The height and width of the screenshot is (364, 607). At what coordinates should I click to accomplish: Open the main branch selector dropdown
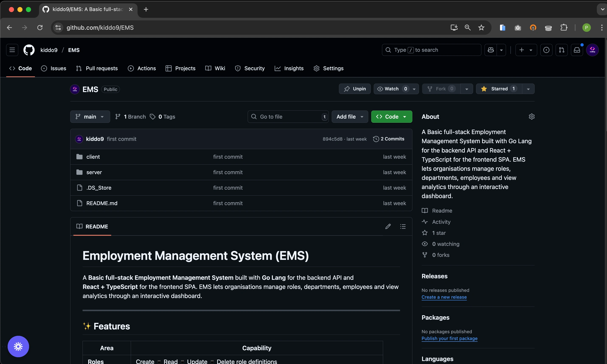(90, 116)
